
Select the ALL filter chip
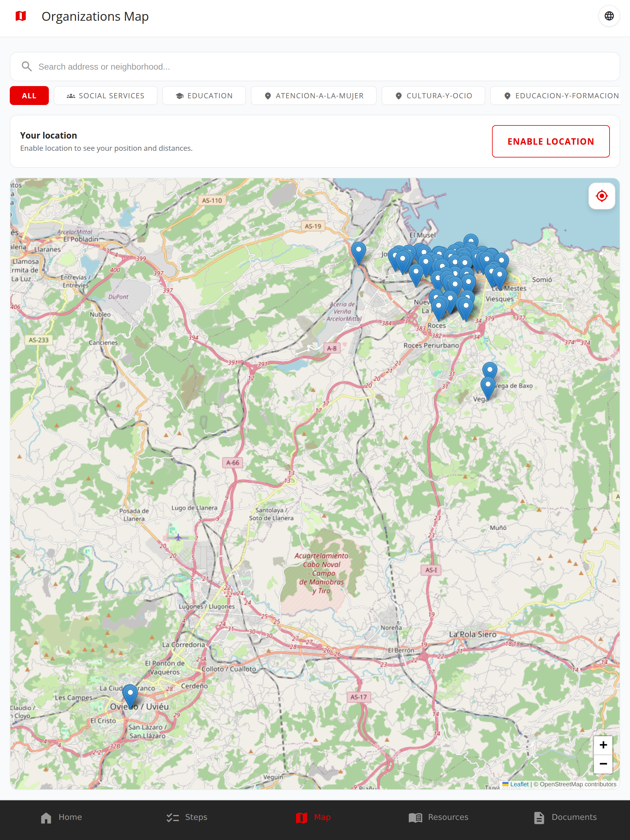29,96
